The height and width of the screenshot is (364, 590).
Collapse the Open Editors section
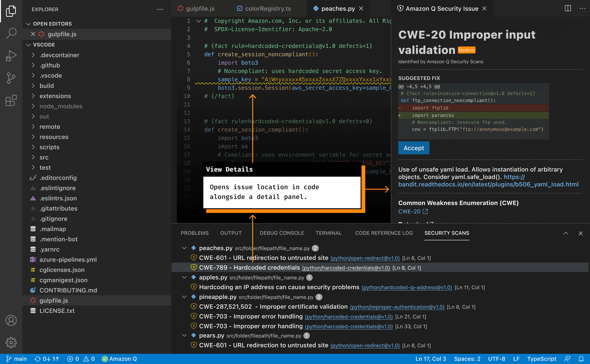click(28, 24)
